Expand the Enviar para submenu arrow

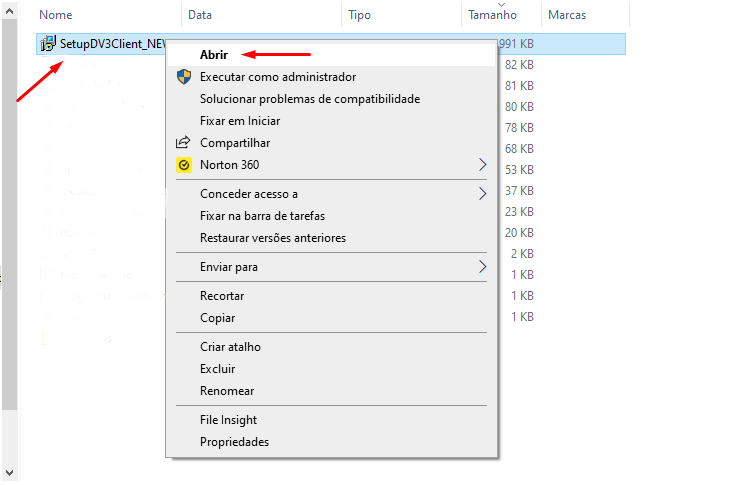[482, 267]
